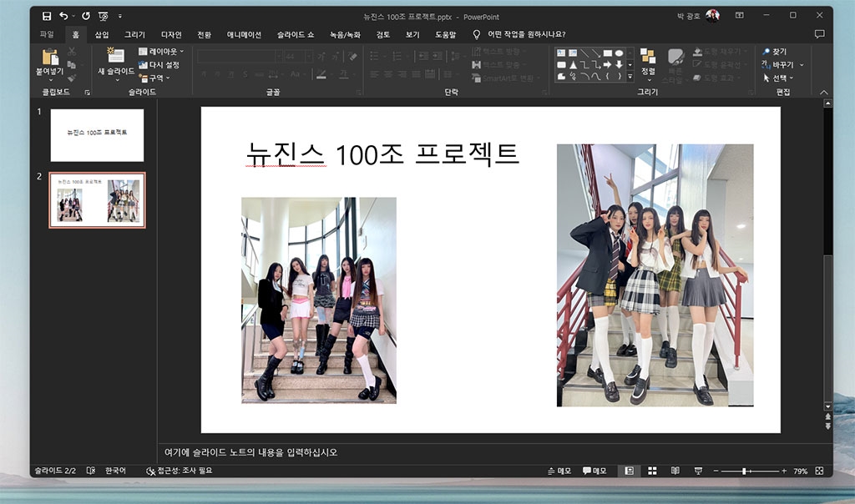Click the Undo arrow icon

coord(63,17)
